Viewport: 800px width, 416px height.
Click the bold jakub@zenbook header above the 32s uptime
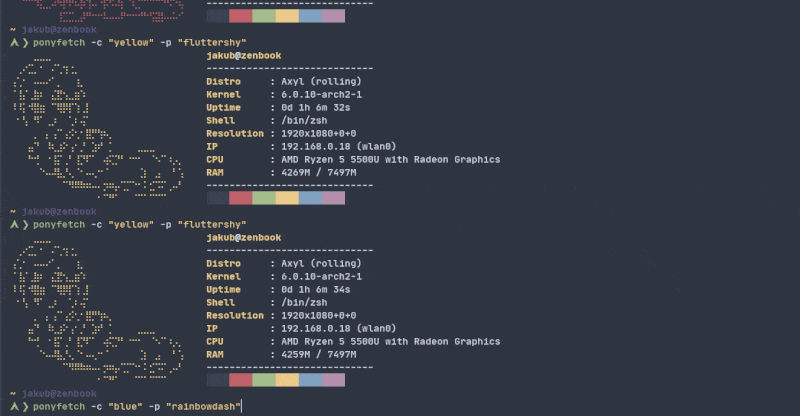tap(244, 56)
